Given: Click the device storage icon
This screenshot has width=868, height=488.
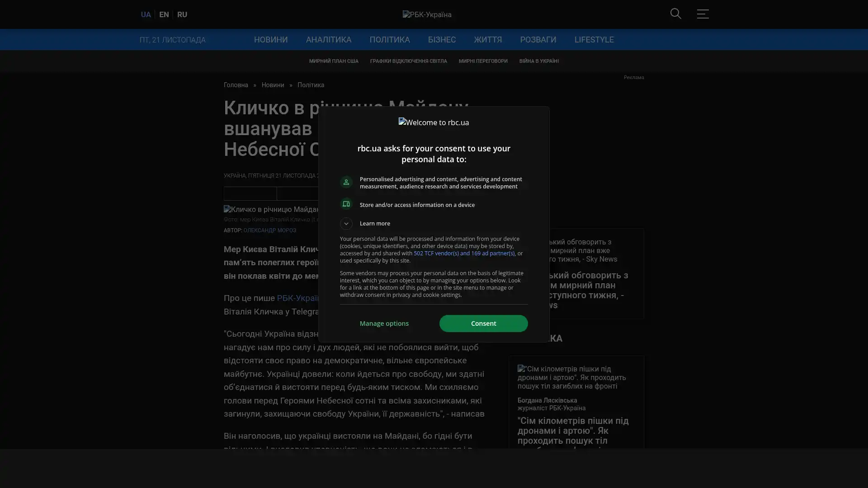Looking at the screenshot, I should point(346,204).
